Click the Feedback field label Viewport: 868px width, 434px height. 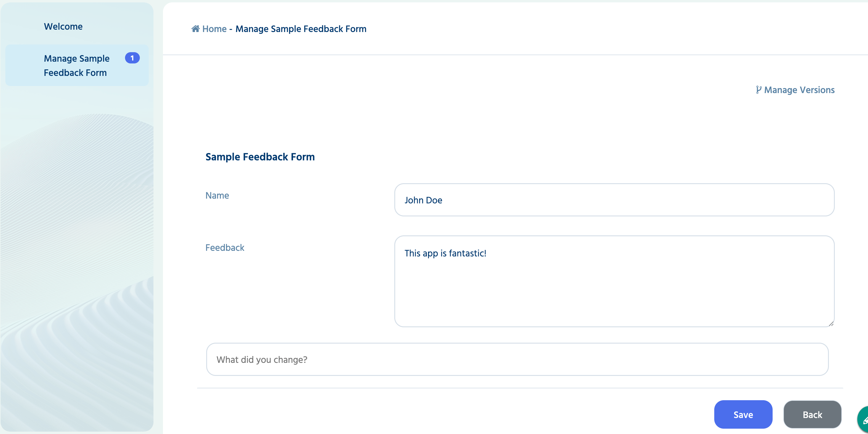225,248
